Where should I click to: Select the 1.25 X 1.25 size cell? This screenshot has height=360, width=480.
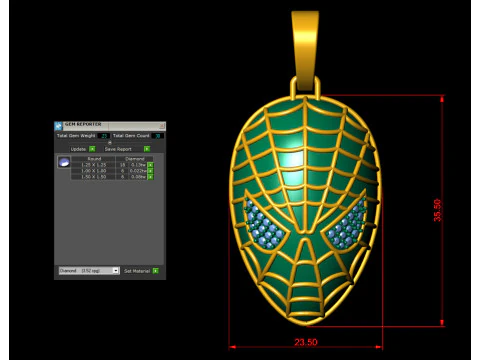[93, 165]
